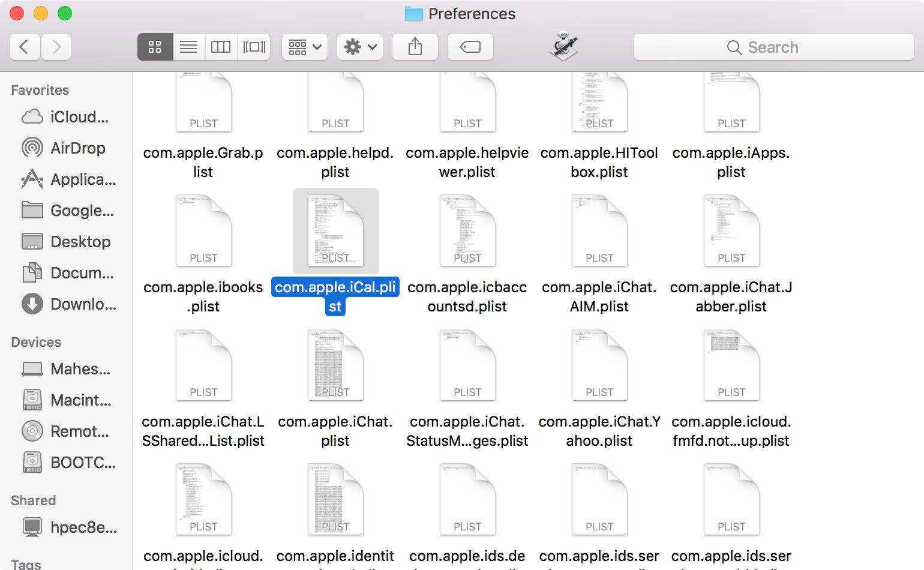924x570 pixels.
Task: Click the com.apple.iChat.Yahoo.plist name label
Action: [x=599, y=431]
